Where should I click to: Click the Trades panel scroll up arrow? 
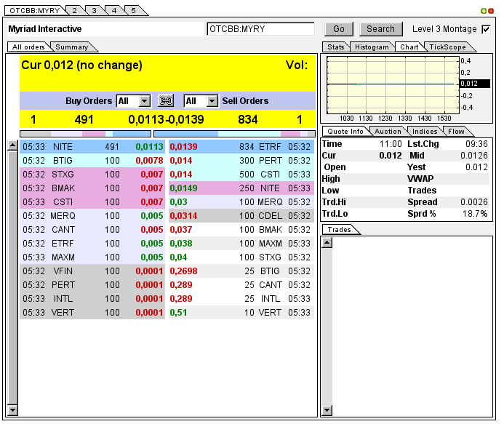click(327, 243)
